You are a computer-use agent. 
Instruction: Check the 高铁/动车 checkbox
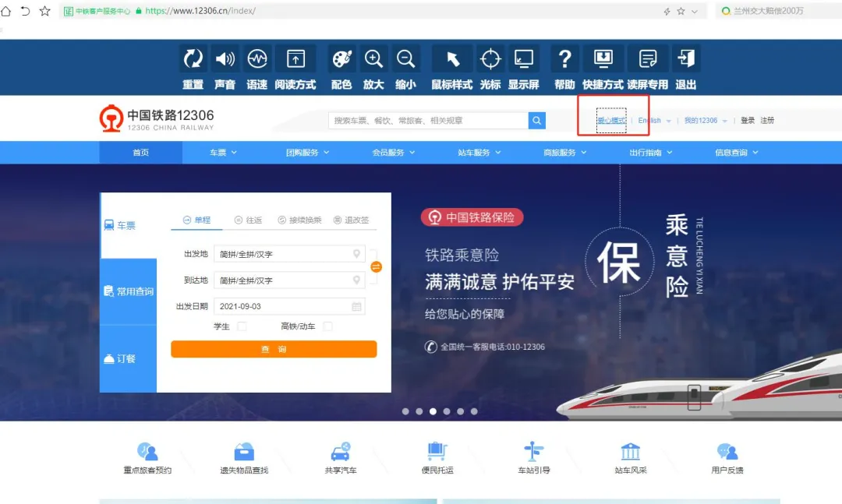[327, 326]
